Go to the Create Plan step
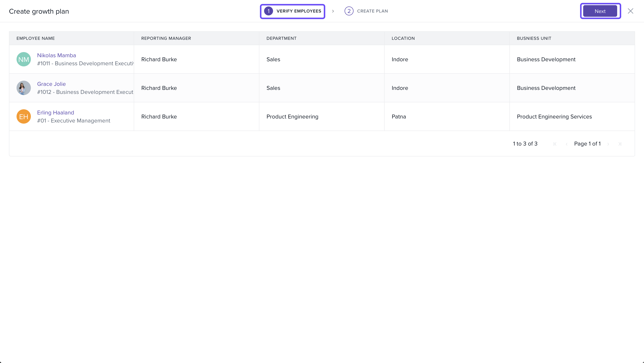The height and width of the screenshot is (363, 644). (x=372, y=11)
